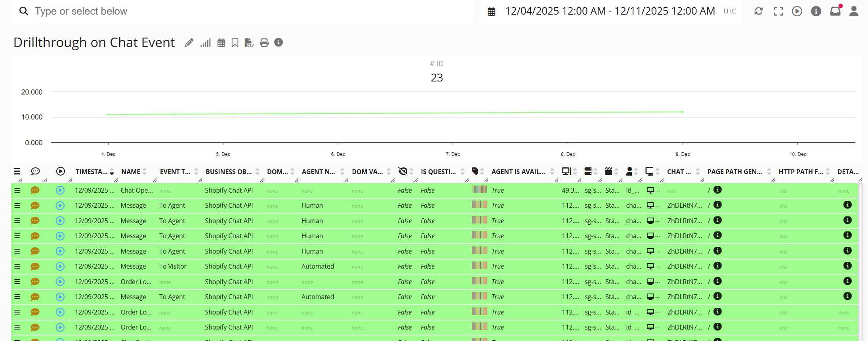Open row menu for the first Chat Opened row
The width and height of the screenshot is (868, 341).
[17, 190]
